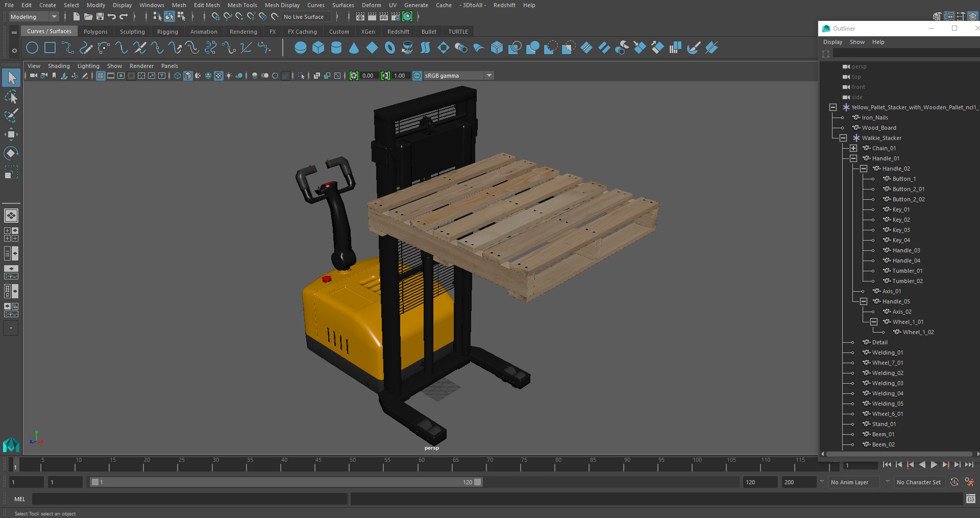
Task: Toggle use all lights in viewport
Action: (x=229, y=76)
